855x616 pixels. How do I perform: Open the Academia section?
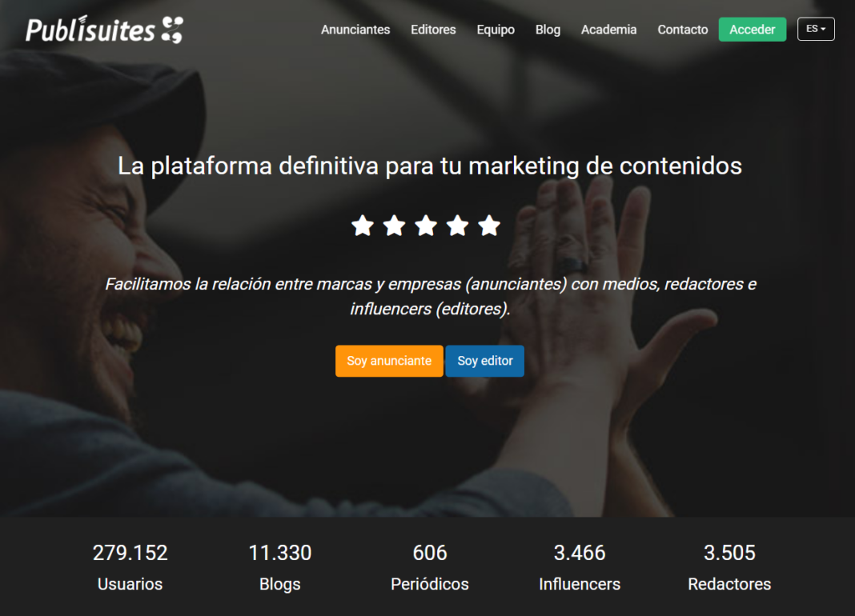[x=609, y=30]
